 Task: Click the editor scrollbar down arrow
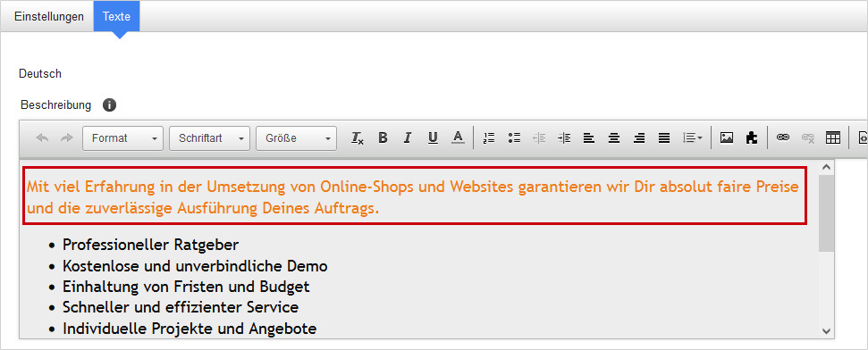click(x=827, y=331)
